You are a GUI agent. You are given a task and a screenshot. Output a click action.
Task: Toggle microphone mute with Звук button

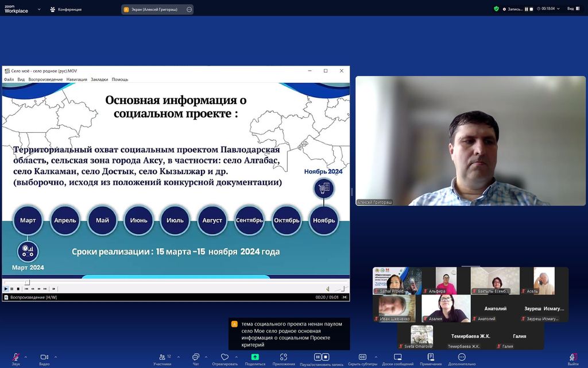click(16, 358)
